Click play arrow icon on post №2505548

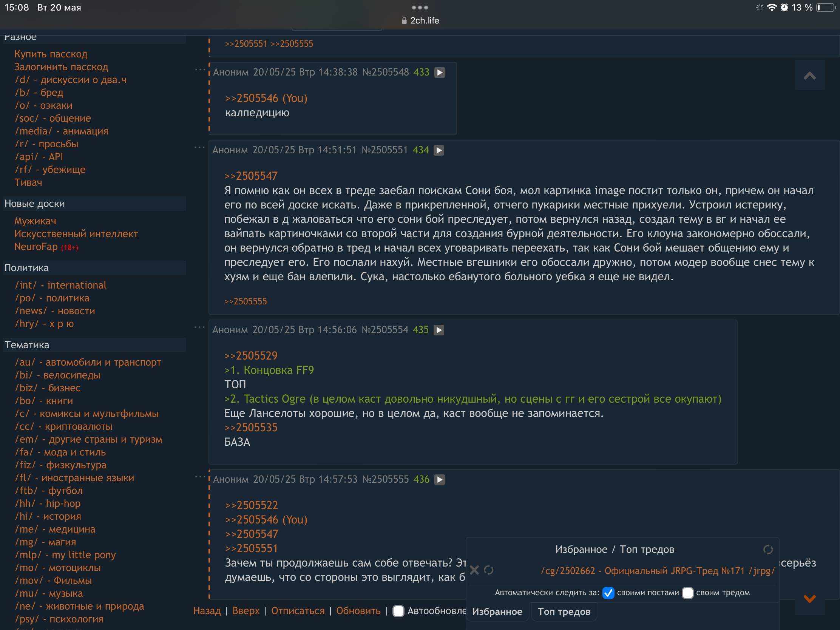tap(439, 72)
